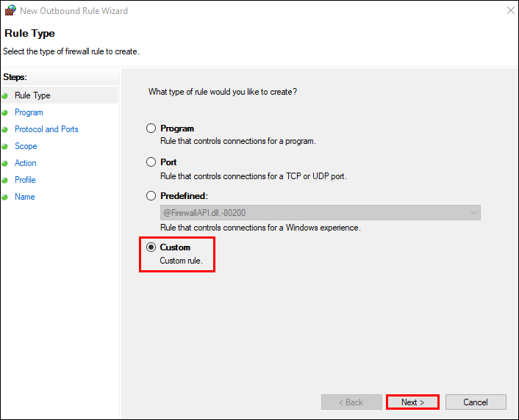Go to Protocol and Ports step
The image size is (519, 420).
pos(46,129)
